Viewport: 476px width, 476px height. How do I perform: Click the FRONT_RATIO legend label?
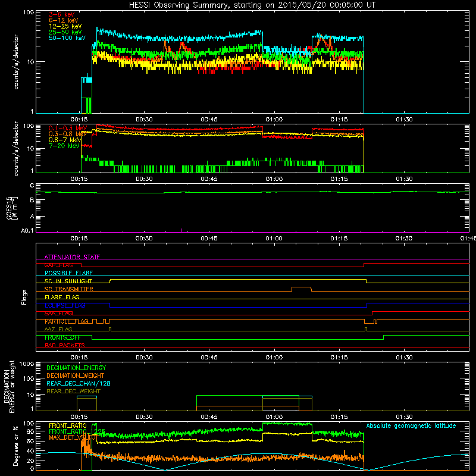(x=68, y=425)
